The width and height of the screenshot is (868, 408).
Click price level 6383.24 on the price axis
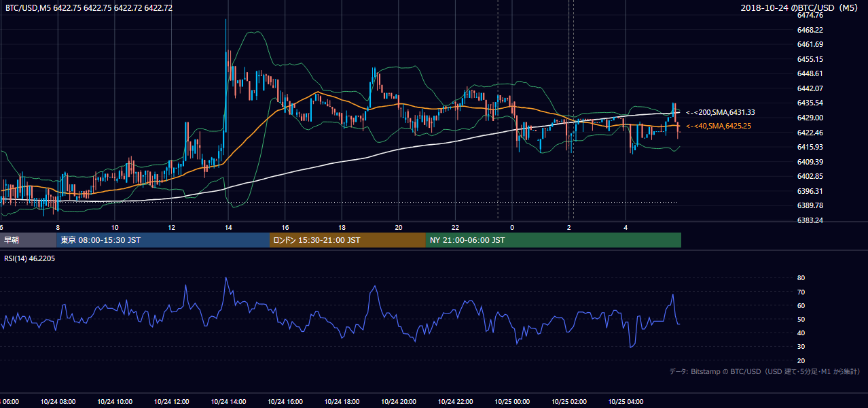pos(810,220)
